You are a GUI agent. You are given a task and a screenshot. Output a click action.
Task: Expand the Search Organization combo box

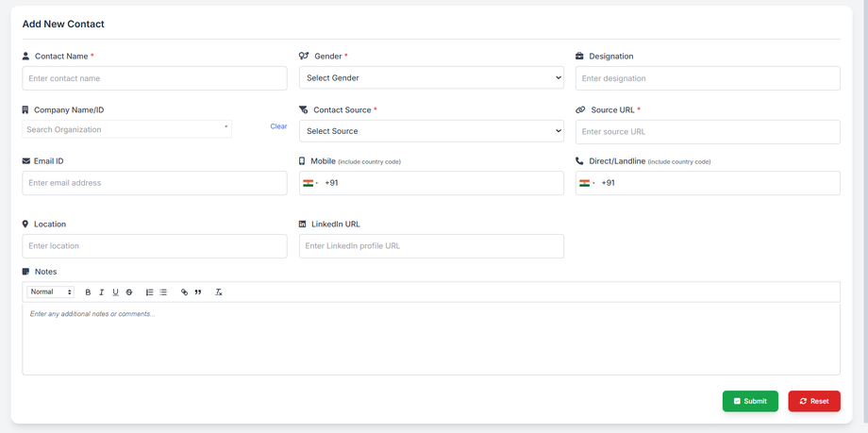tap(126, 129)
